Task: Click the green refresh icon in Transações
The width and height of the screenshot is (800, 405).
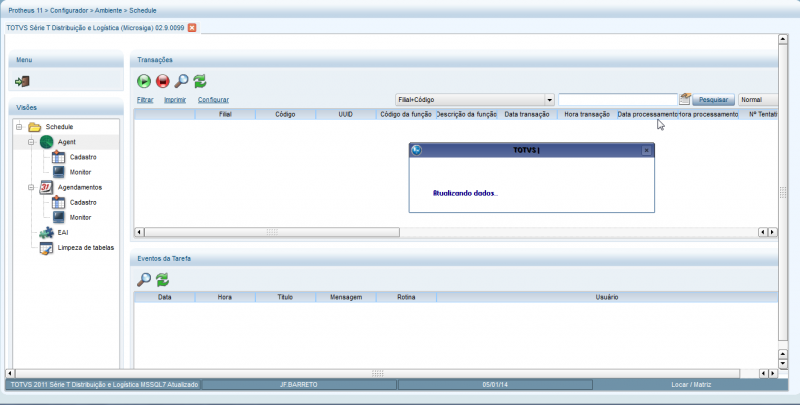Action: (200, 81)
